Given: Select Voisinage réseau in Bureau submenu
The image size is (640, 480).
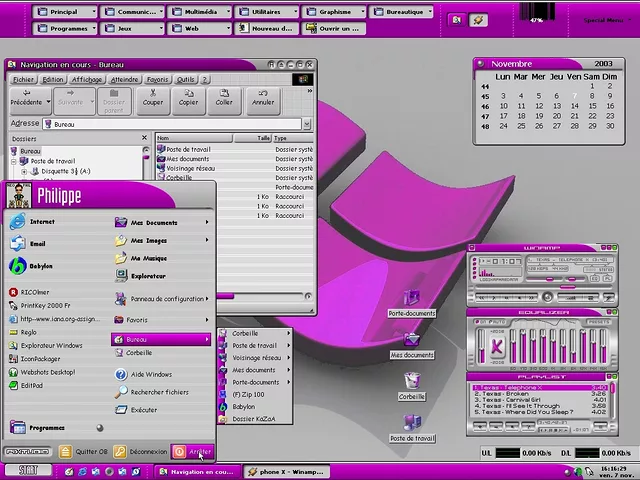Looking at the screenshot, I should point(256,357).
